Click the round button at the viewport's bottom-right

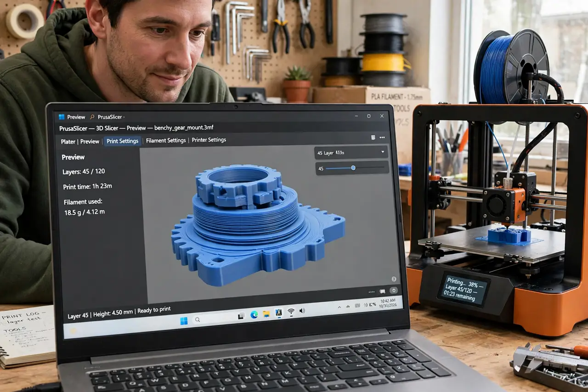tap(393, 290)
